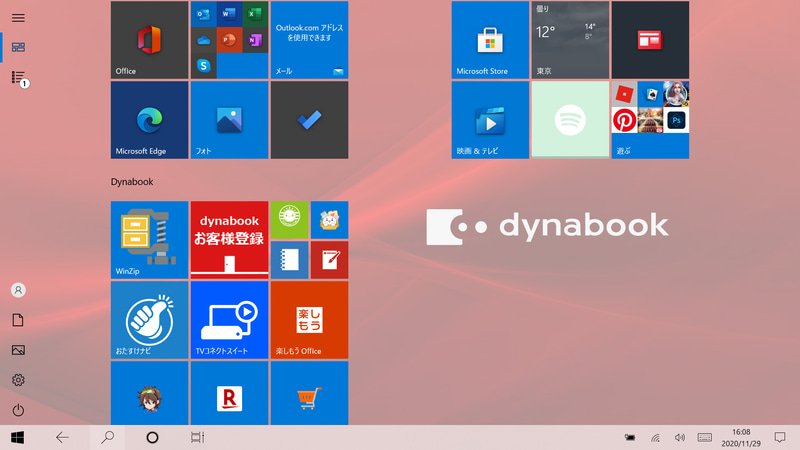Open the Microsoft Store tile
This screenshot has height=450, width=800.
[490, 40]
